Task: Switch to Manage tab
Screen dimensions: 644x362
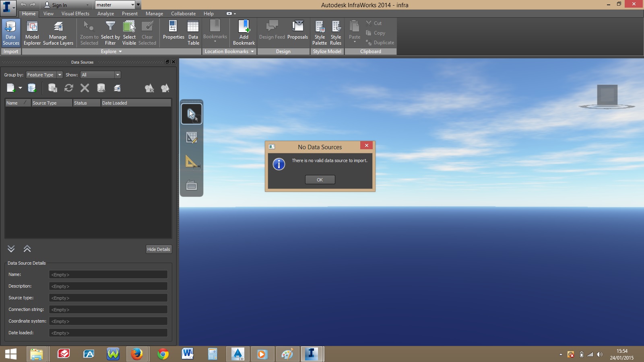Action: coord(154,14)
